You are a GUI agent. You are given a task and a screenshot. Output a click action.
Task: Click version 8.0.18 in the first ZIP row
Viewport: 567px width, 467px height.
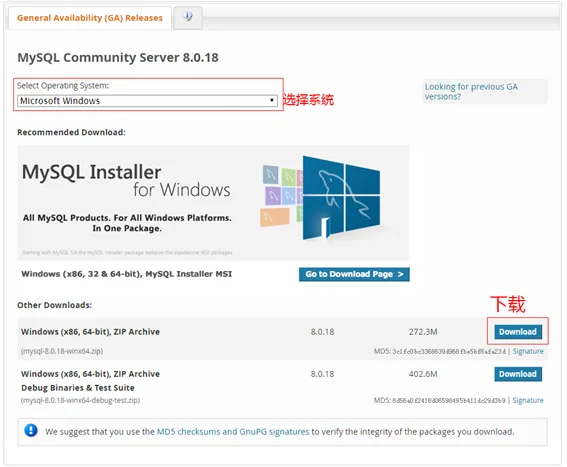pyautogui.click(x=322, y=332)
